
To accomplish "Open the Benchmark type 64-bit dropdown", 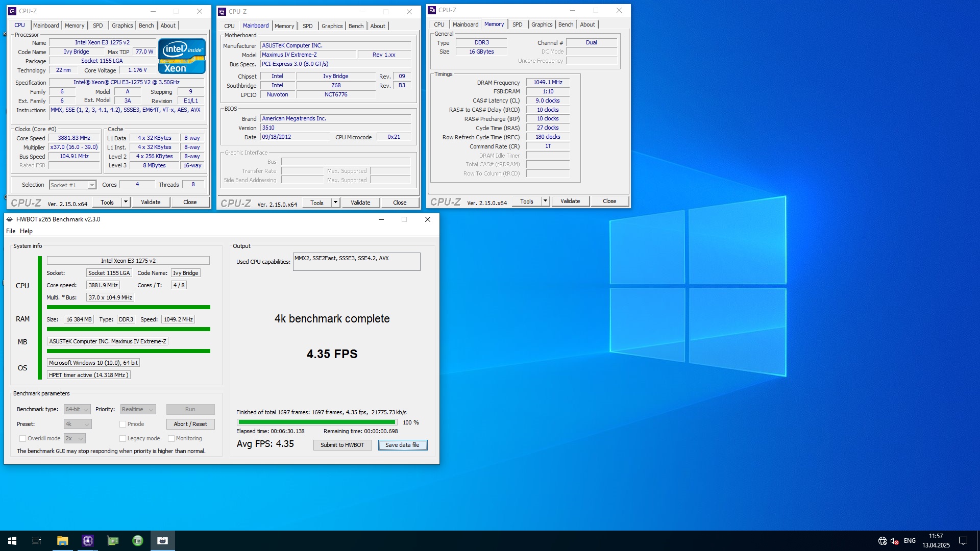I will pos(77,410).
